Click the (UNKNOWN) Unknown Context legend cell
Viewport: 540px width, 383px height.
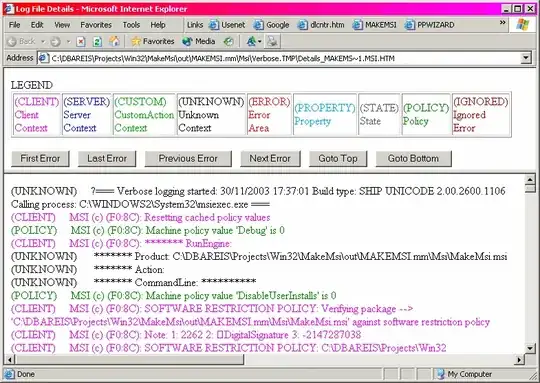point(211,115)
